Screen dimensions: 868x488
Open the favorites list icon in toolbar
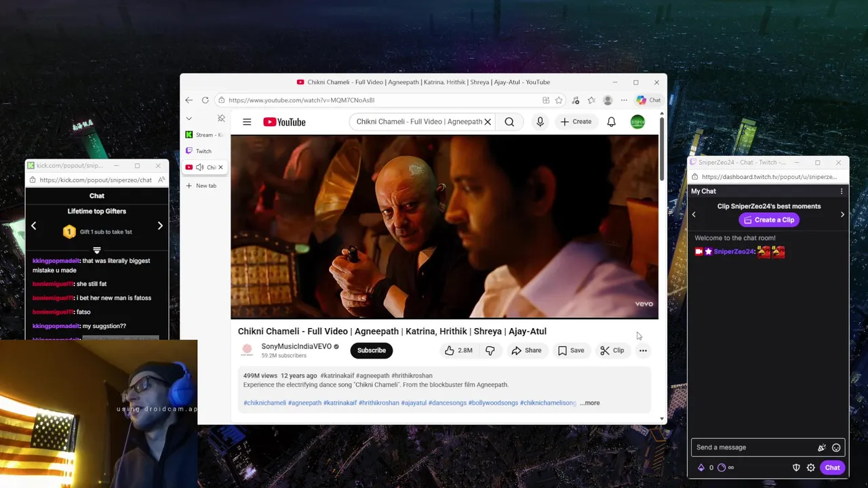pyautogui.click(x=591, y=100)
